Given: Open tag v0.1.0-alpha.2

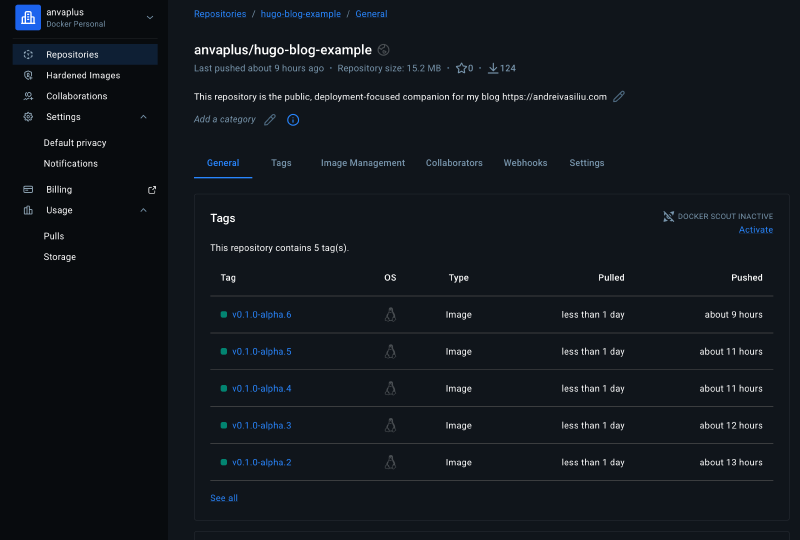Looking at the screenshot, I should 262,462.
